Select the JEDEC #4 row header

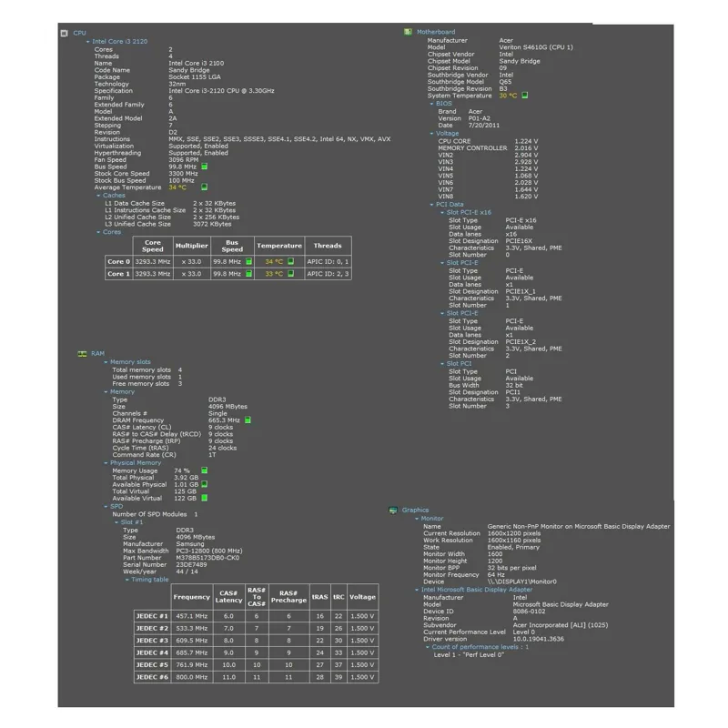click(x=152, y=652)
